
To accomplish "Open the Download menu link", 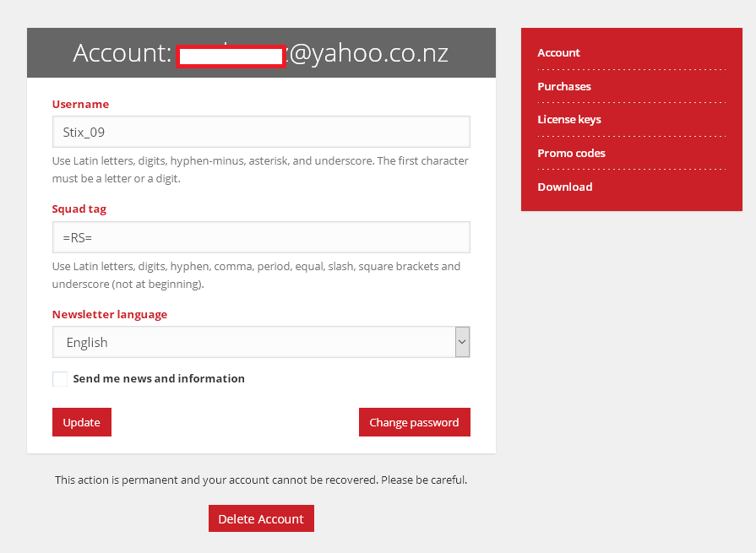I will click(564, 187).
